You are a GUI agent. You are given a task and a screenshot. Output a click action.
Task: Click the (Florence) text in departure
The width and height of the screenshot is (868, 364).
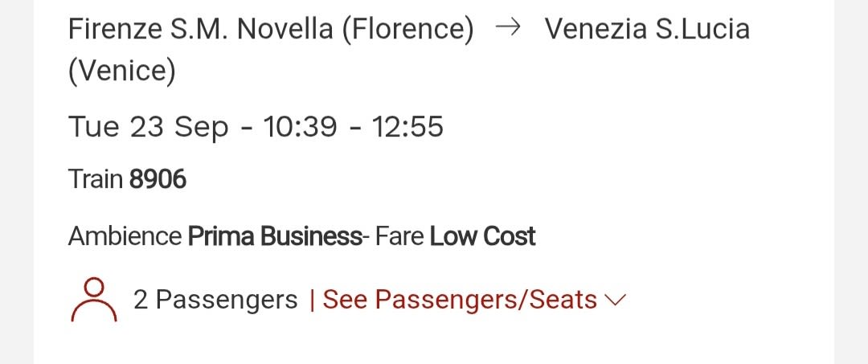pyautogui.click(x=407, y=29)
